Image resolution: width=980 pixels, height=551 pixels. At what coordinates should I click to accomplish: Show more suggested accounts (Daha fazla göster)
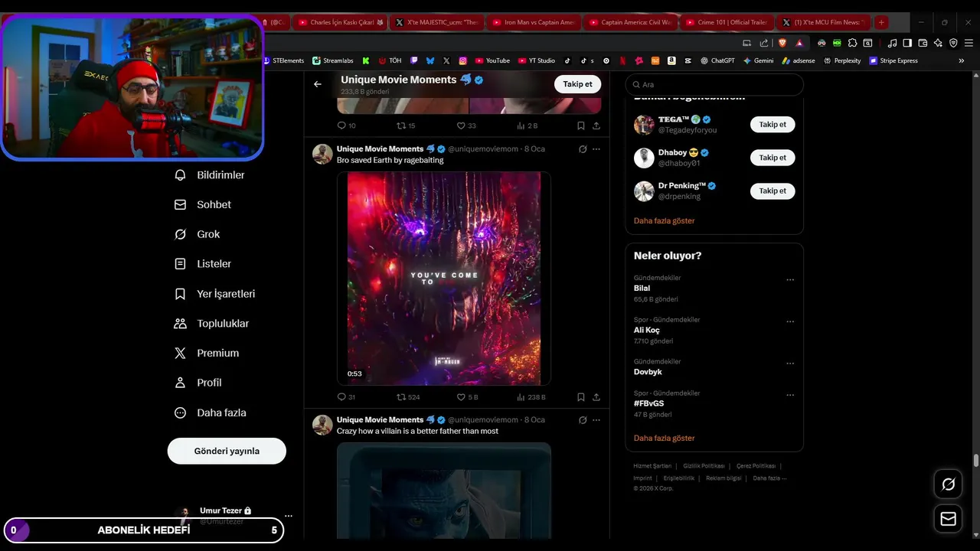pyautogui.click(x=664, y=220)
